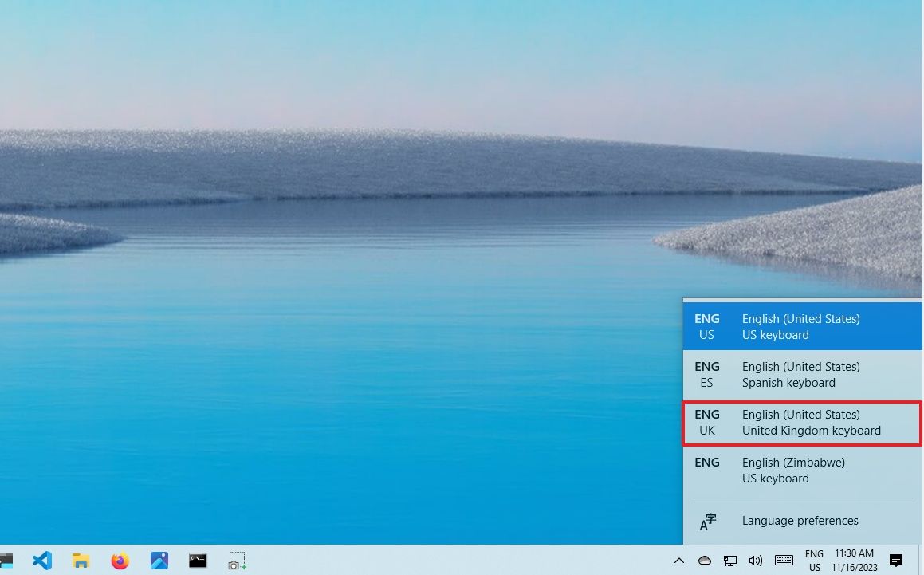Open network status from the tray

coord(730,561)
